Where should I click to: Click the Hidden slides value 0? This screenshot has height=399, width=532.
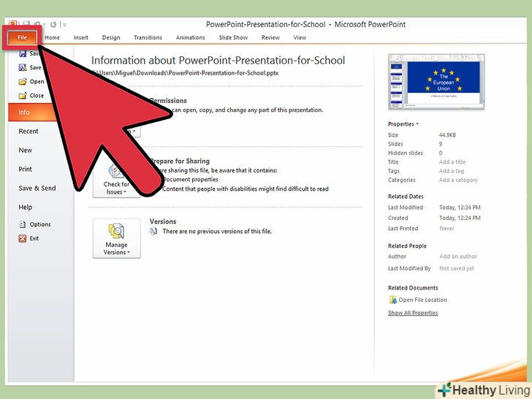point(441,153)
